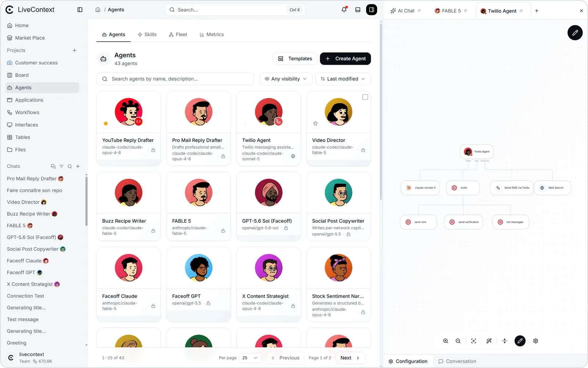This screenshot has width=588, height=368.
Task: Click the magic wand canvas tool
Action: click(489, 341)
